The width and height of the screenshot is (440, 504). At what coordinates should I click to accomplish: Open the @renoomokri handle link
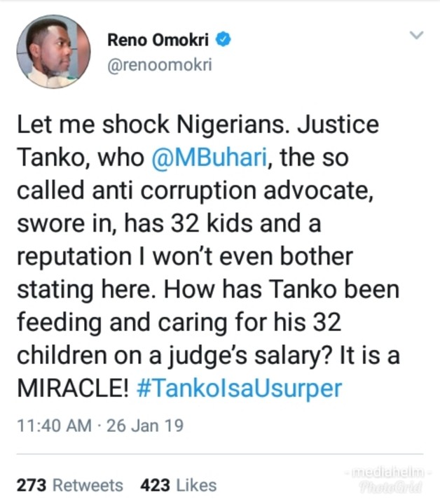(159, 64)
